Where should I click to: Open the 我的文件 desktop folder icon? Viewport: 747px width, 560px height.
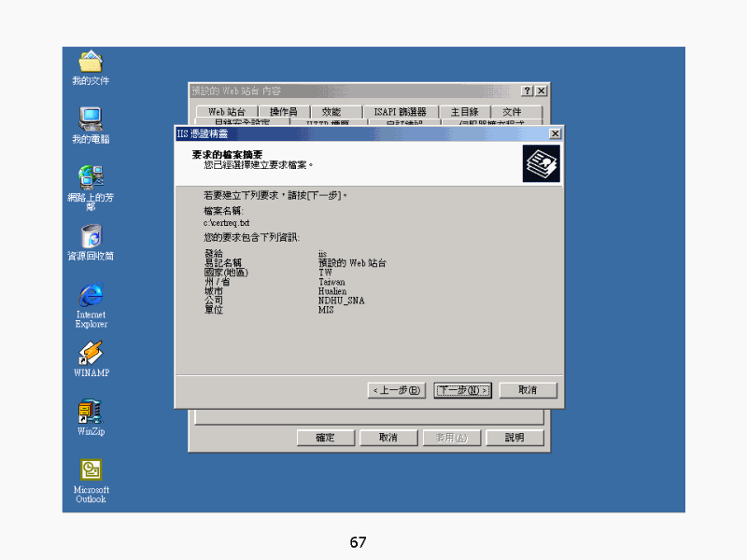click(91, 63)
